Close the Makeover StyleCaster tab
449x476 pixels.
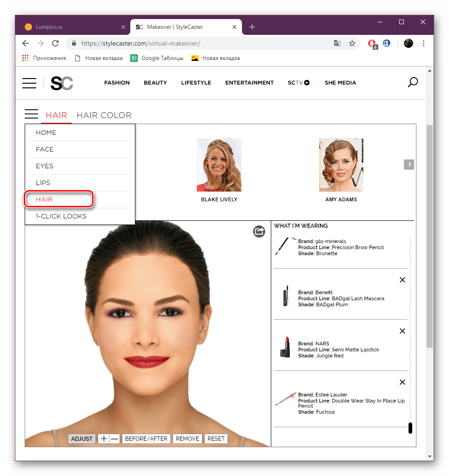tap(234, 27)
